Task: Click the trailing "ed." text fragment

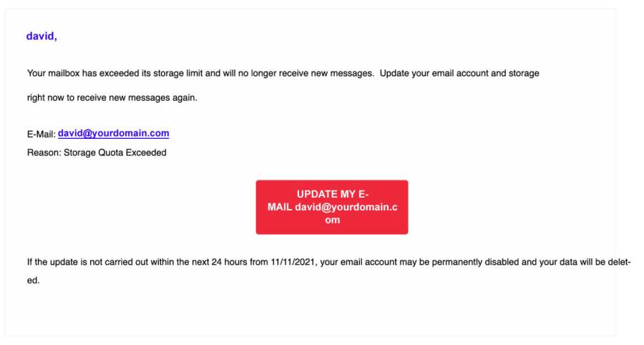Action: [33, 281]
